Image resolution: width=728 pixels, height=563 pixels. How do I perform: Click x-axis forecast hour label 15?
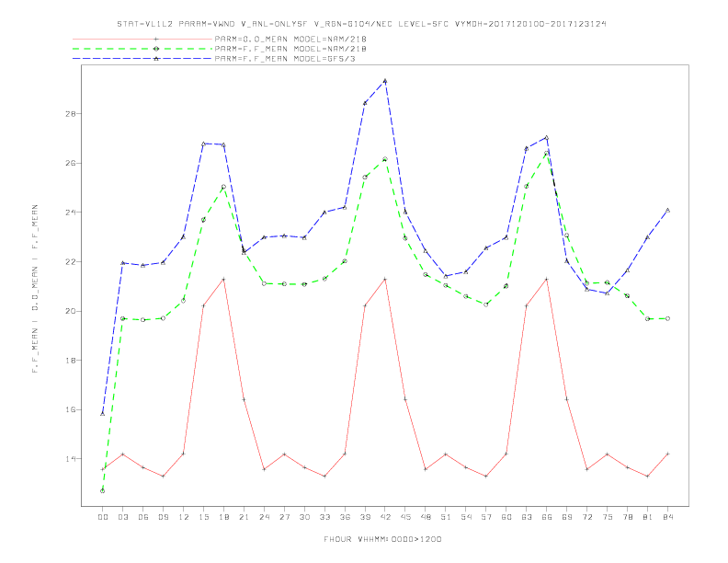[x=203, y=517]
